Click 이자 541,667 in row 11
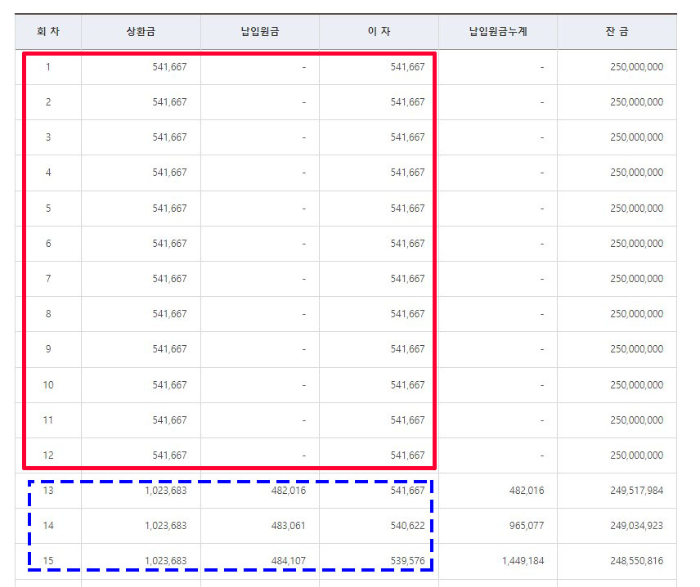The height and width of the screenshot is (587, 700). pyautogui.click(x=408, y=420)
